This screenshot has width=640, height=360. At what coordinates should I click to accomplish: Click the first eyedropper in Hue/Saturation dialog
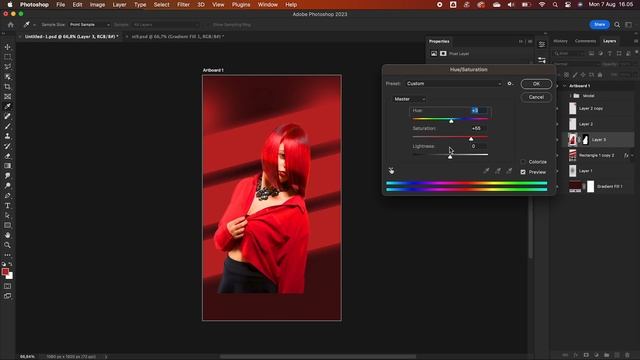point(486,171)
